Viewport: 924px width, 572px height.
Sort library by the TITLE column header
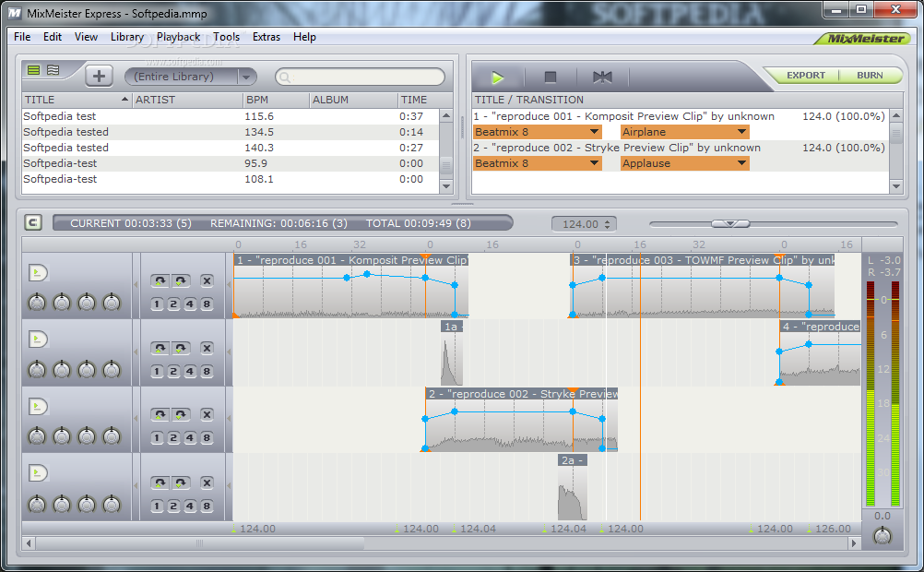pos(77,100)
